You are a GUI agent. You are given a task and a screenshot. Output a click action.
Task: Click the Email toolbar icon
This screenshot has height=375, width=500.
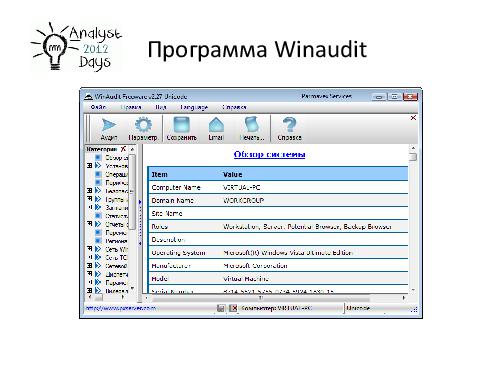[216, 129]
